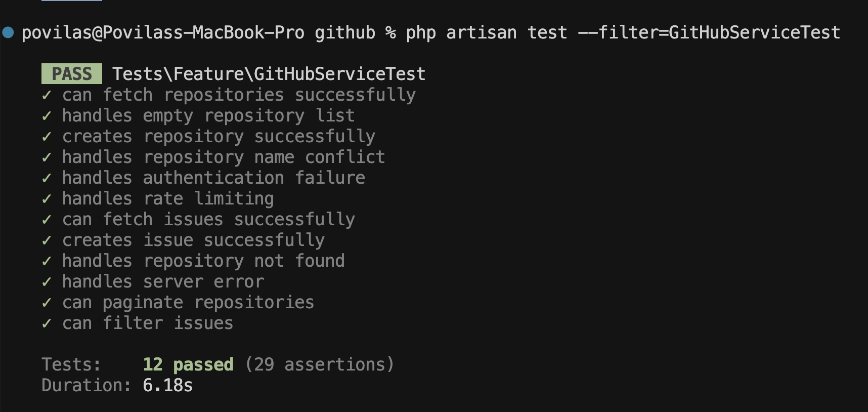Click the povilas@Povilass-MacBook-Pro prompt text
868x412 pixels.
[x=163, y=32]
